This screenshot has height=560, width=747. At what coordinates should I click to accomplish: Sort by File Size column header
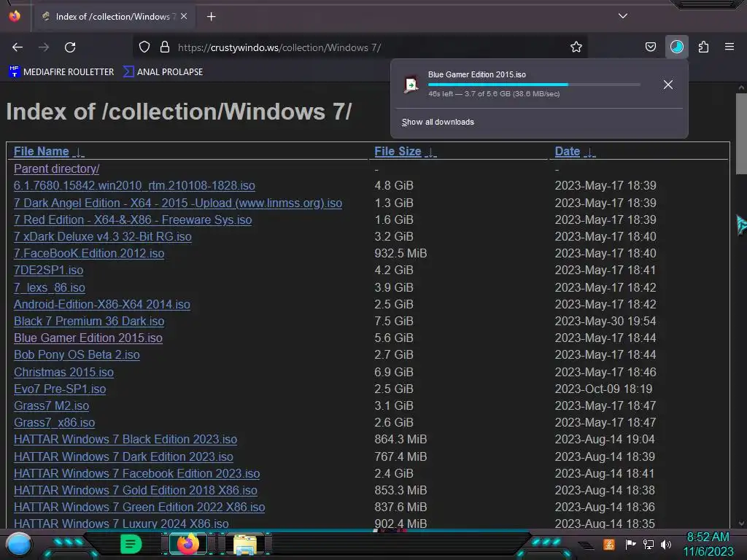[x=398, y=152]
